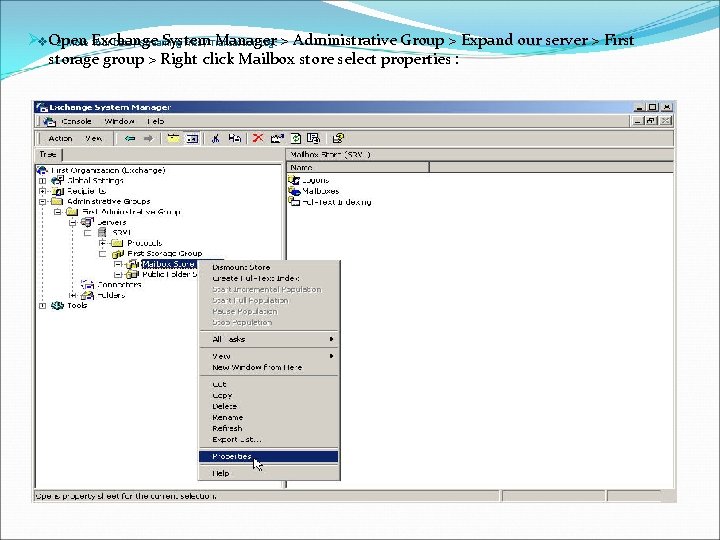The width and height of the screenshot is (720, 540).
Task: Select the Full-Text Indexing icon in right pane
Action: pyautogui.click(x=294, y=201)
